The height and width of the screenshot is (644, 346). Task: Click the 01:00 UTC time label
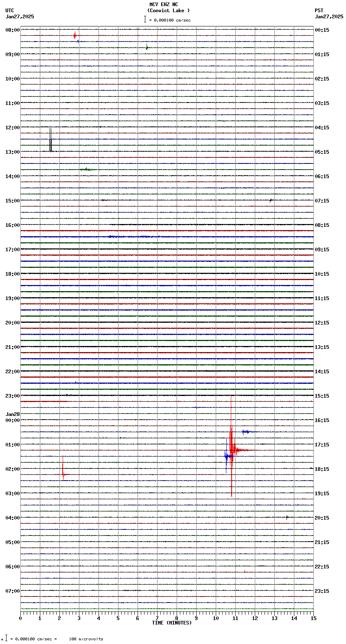(x=13, y=445)
